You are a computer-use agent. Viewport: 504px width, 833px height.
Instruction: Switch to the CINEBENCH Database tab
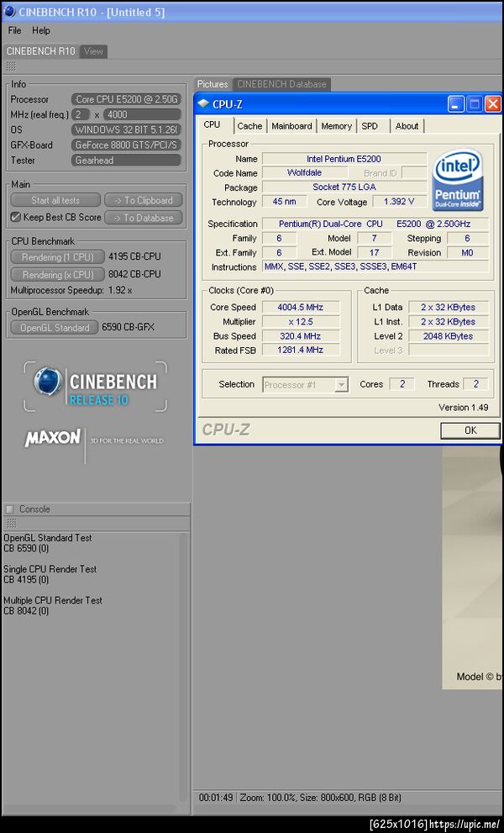281,84
